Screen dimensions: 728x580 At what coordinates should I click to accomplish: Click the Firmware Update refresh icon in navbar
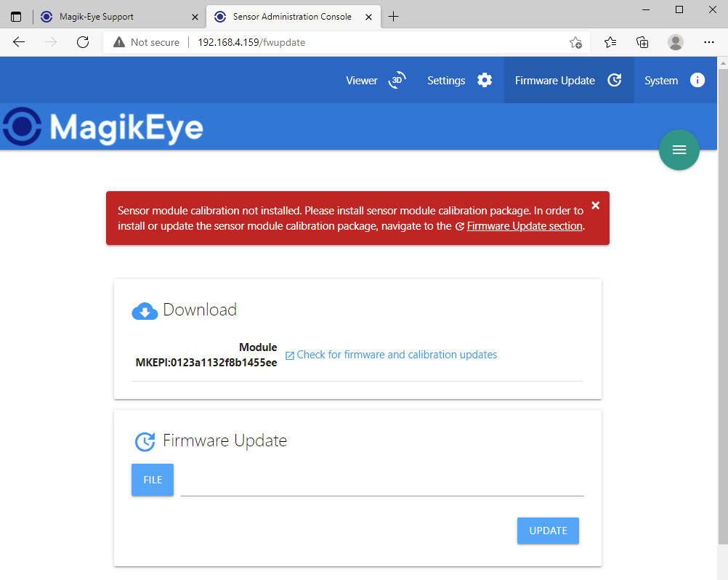614,81
